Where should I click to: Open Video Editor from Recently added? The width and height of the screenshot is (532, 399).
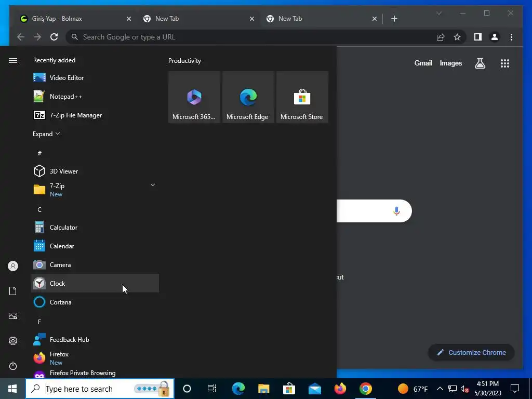click(95, 78)
